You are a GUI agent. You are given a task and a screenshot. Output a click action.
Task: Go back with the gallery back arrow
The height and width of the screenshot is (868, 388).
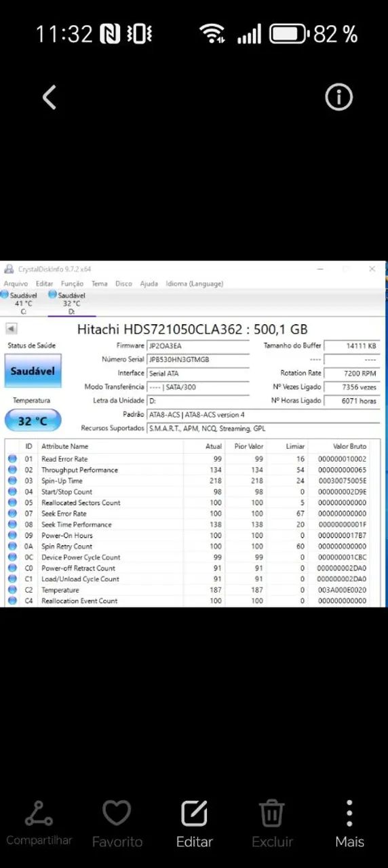49,98
